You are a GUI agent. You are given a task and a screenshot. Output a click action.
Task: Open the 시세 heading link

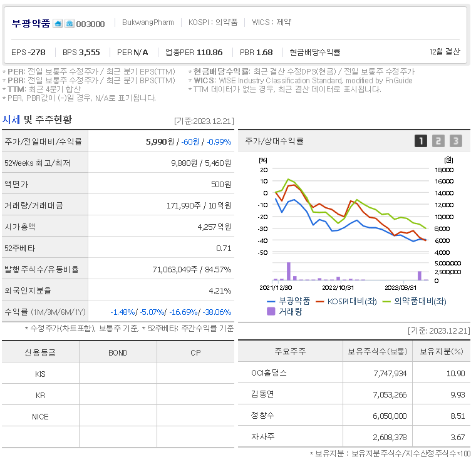(x=11, y=120)
